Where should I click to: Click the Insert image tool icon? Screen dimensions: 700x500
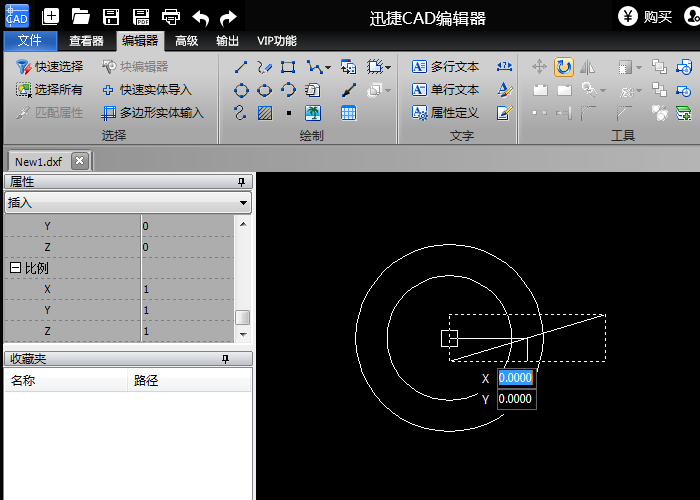click(313, 113)
